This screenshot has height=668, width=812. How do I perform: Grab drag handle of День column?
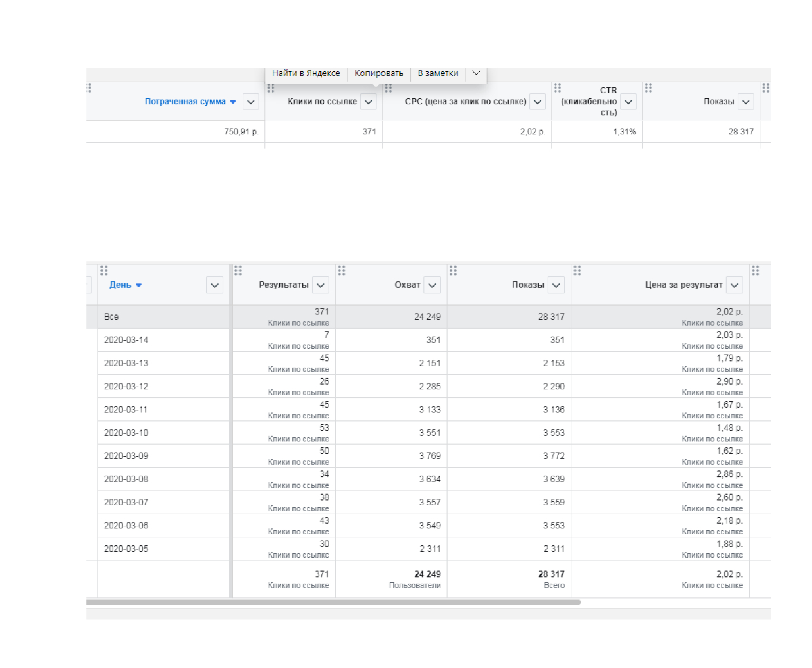(104, 271)
